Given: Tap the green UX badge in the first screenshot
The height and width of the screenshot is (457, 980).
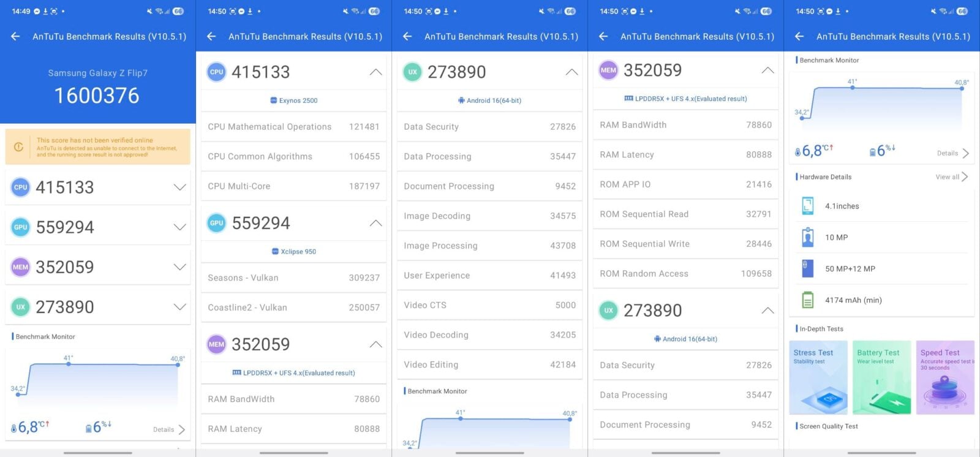Looking at the screenshot, I should pyautogui.click(x=21, y=307).
